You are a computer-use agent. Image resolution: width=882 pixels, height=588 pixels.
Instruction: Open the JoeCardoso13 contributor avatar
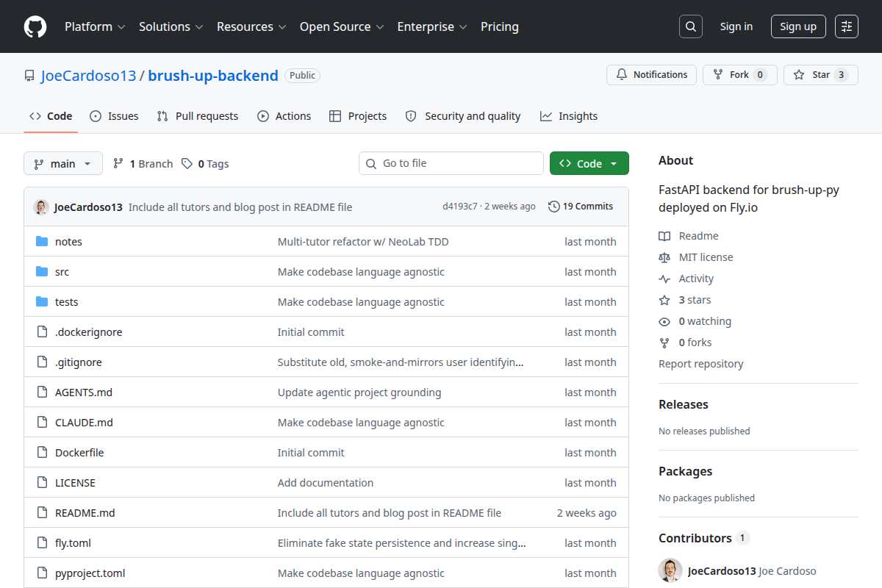[670, 571]
